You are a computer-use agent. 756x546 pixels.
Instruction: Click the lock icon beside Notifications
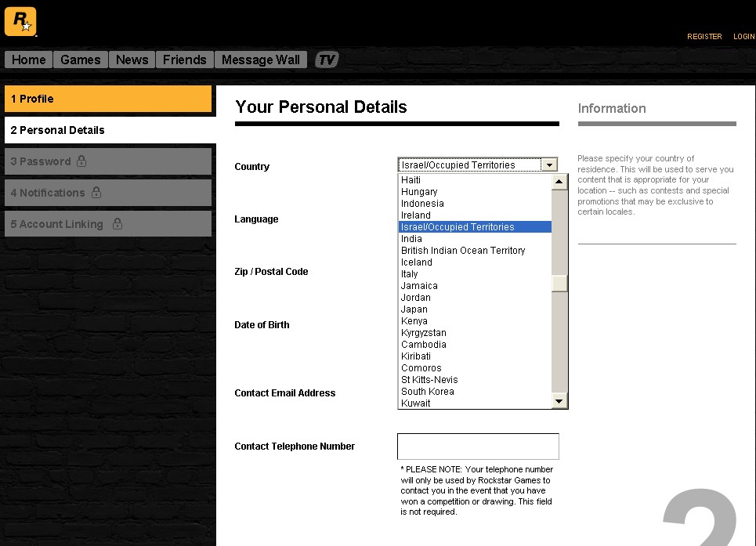click(96, 193)
